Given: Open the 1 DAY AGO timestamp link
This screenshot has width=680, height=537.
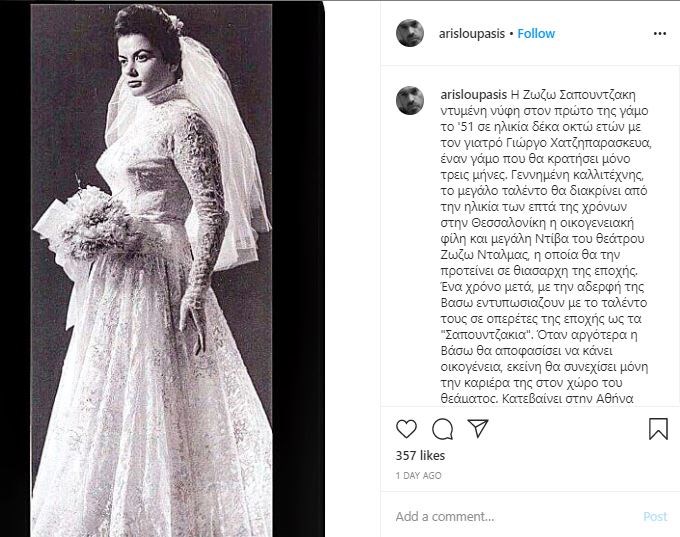Looking at the screenshot, I should tap(418, 475).
